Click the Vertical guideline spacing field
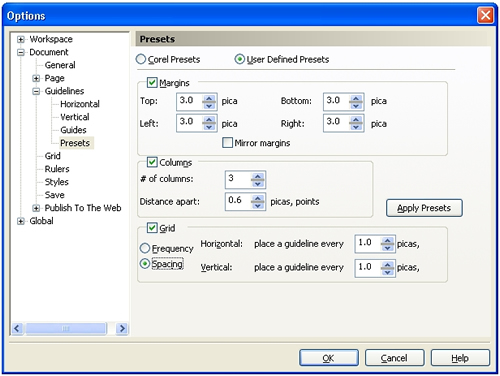The height and width of the screenshot is (376, 500). tap(368, 268)
